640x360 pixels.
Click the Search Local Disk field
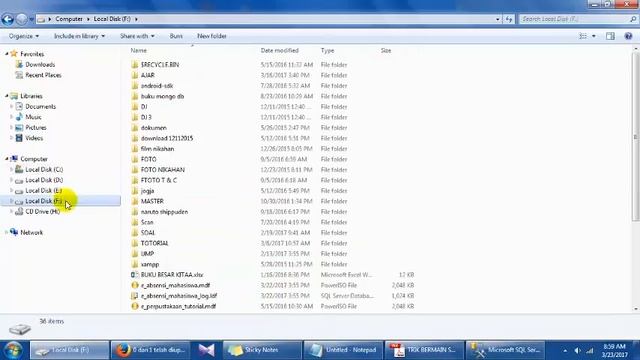pyautogui.click(x=575, y=19)
